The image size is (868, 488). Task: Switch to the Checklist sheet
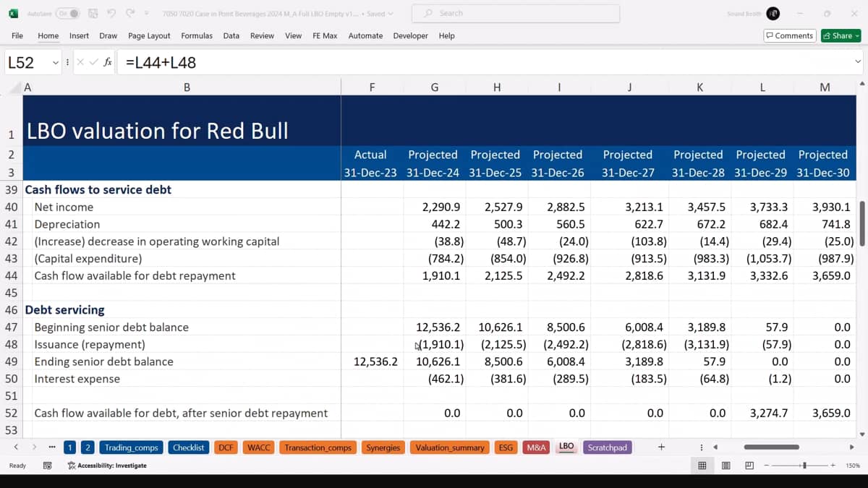pyautogui.click(x=189, y=448)
